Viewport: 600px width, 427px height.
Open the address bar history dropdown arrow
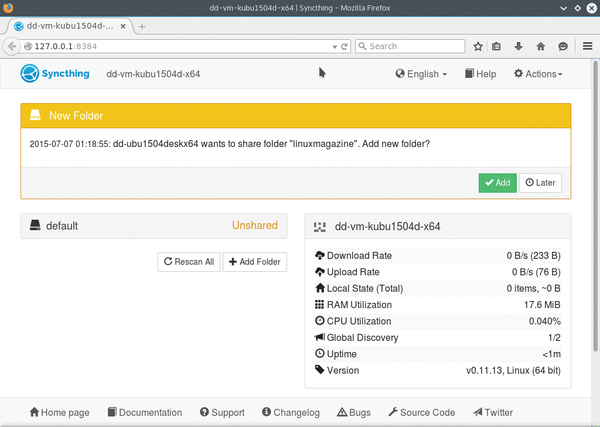(334, 47)
